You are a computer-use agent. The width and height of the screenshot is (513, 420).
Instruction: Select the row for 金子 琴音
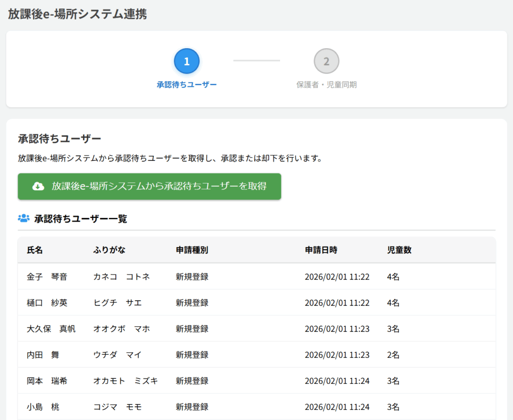coord(47,277)
